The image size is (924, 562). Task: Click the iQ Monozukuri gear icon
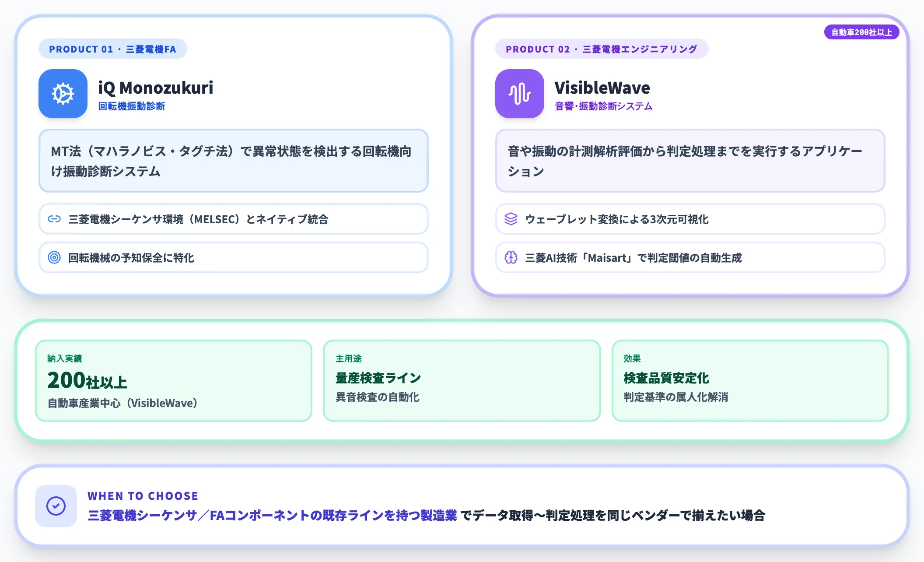[63, 94]
